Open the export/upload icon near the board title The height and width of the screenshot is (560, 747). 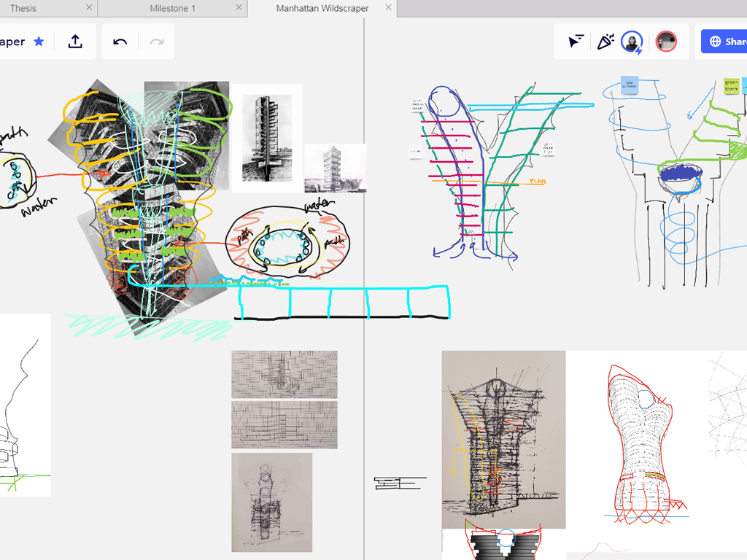tap(75, 42)
